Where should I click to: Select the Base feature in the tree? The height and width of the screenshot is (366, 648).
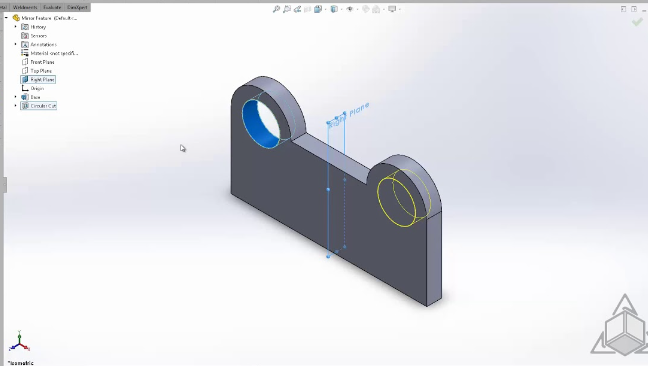(x=35, y=97)
